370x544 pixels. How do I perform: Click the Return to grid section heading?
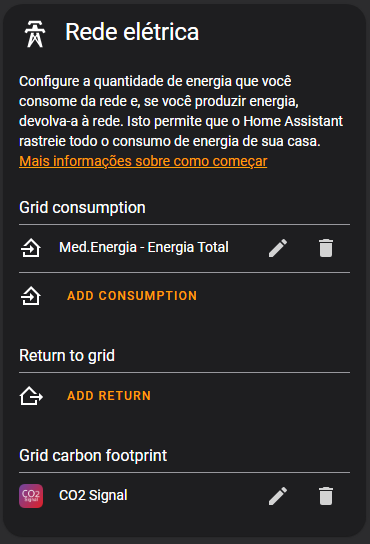[67, 356]
